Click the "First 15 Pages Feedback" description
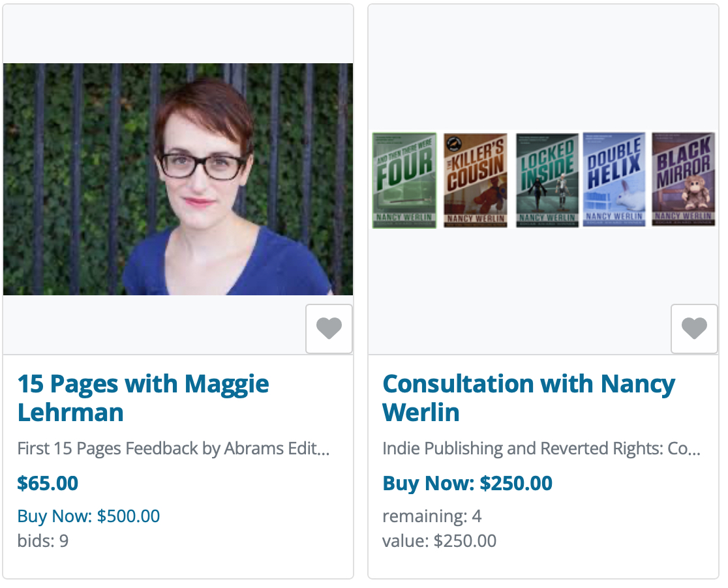Viewport: 728px width, 588px height. click(x=174, y=448)
